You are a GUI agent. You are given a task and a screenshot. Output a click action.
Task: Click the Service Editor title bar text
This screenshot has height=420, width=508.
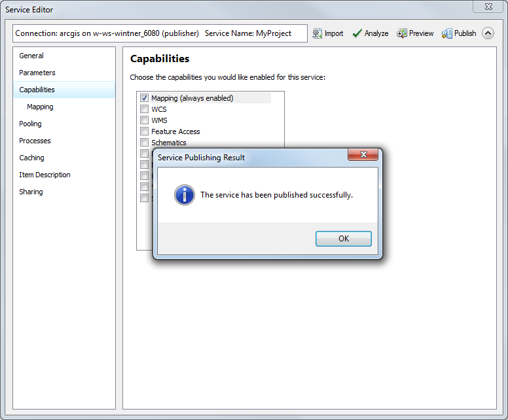[x=29, y=10]
